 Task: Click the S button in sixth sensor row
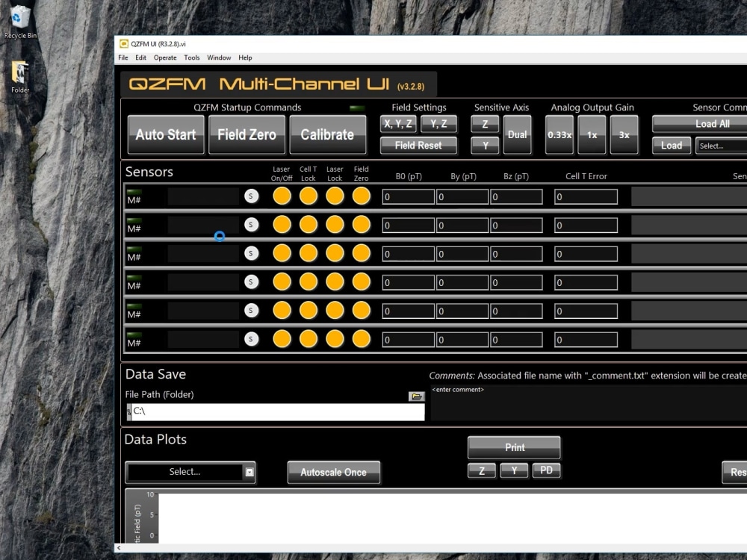tap(251, 339)
